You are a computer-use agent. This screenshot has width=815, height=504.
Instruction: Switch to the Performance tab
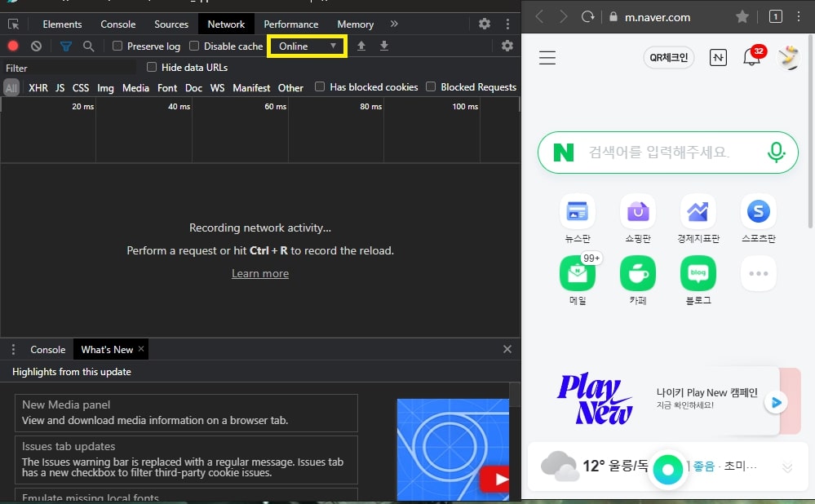pos(291,24)
